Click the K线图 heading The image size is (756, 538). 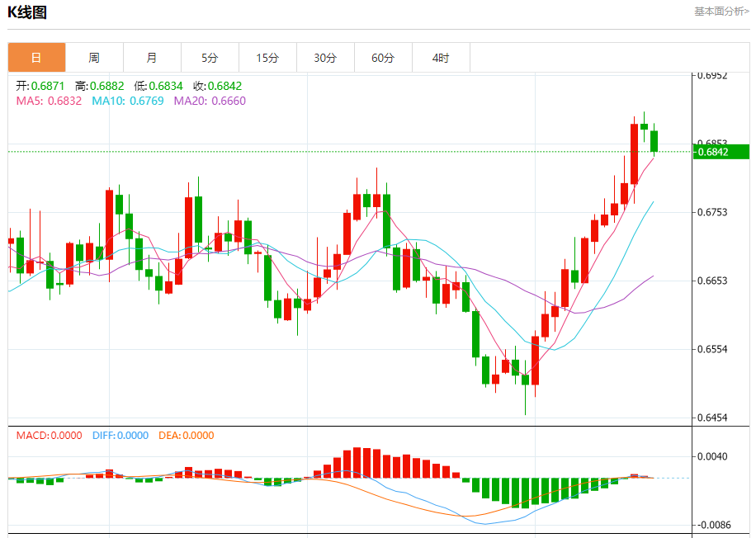point(27,12)
